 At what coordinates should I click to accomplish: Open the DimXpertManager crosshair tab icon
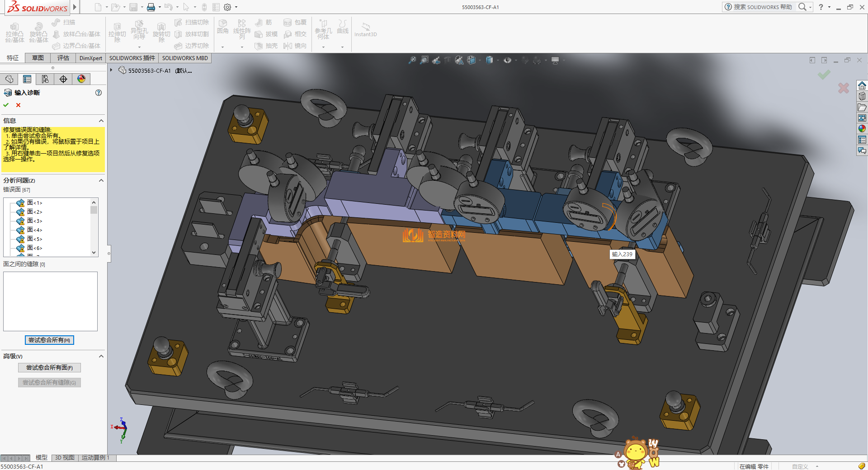[63, 79]
